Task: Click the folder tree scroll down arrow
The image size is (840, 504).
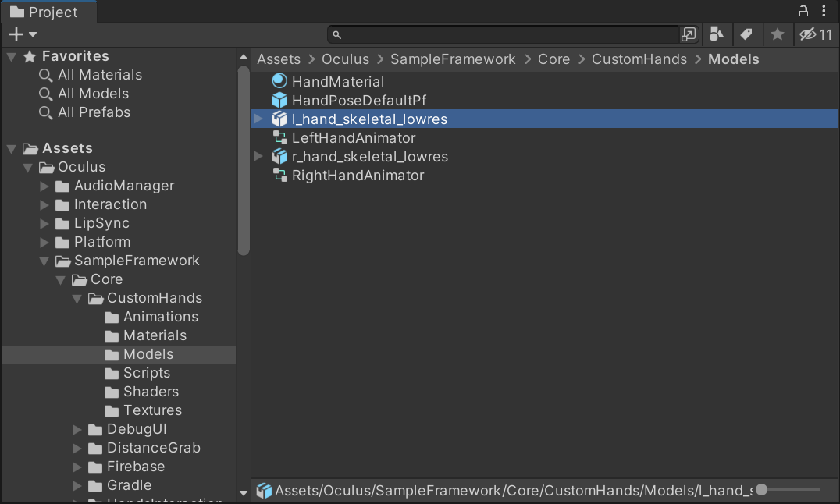Action: pos(244,493)
